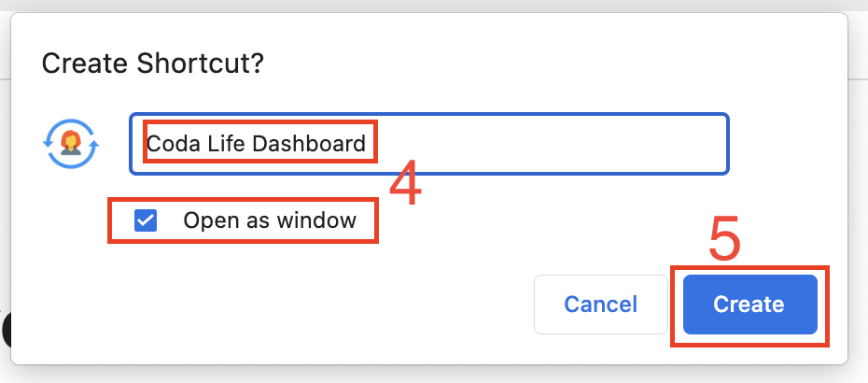
Task: Place cursor after the word "Dashboard"
Action: point(367,144)
